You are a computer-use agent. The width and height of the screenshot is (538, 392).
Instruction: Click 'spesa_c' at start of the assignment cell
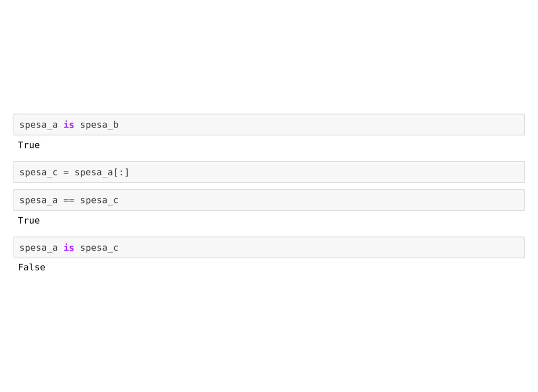[38, 173]
